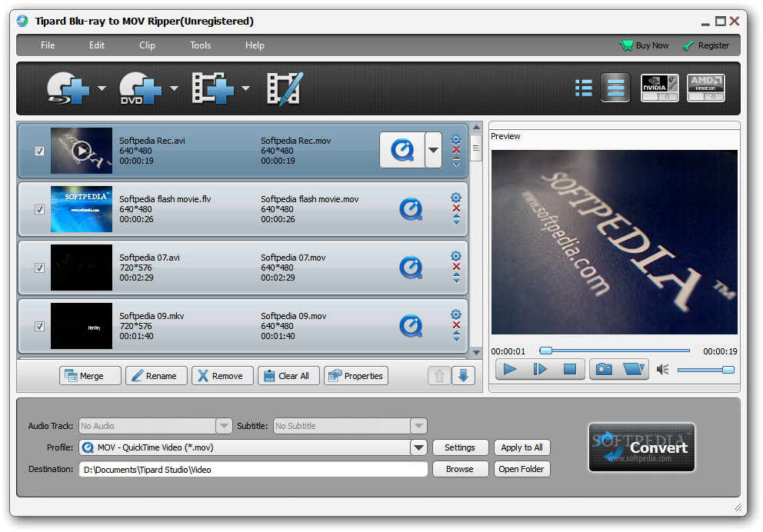Delete Softpedia 09.mkv with red X
The width and height of the screenshot is (763, 532).
(456, 325)
